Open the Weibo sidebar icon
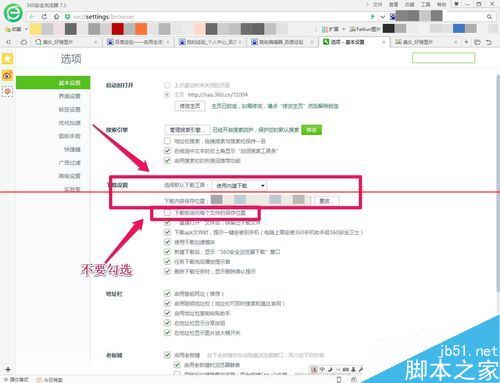This screenshot has width=500, height=383. click(x=7, y=75)
